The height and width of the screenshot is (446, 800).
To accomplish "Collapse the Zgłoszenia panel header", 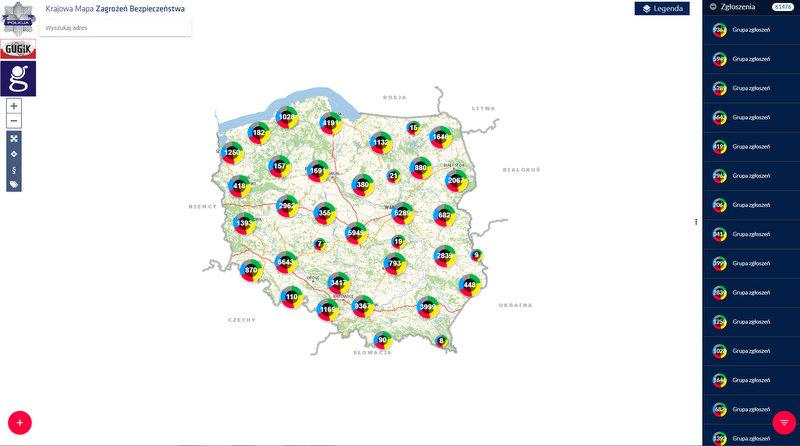I will 712,7.
